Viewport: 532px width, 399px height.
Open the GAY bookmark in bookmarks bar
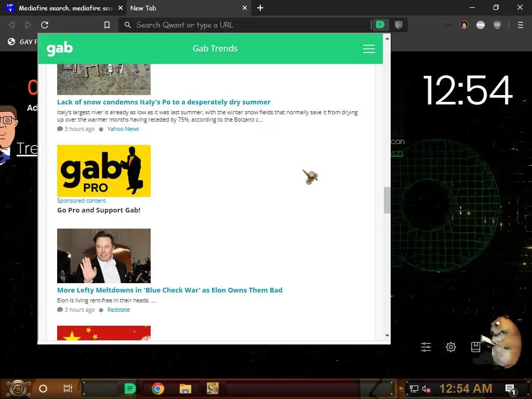pos(22,42)
